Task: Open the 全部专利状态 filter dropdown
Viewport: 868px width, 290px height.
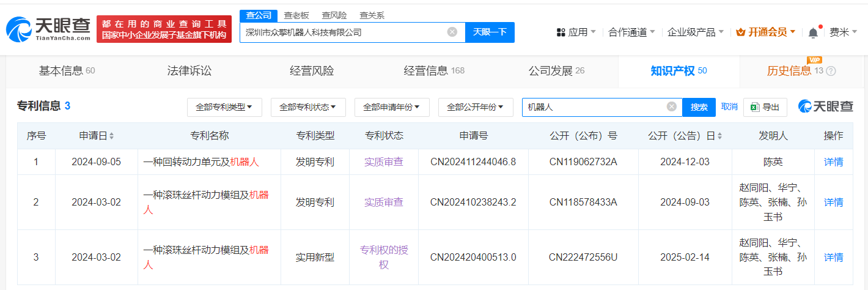Action: point(307,107)
